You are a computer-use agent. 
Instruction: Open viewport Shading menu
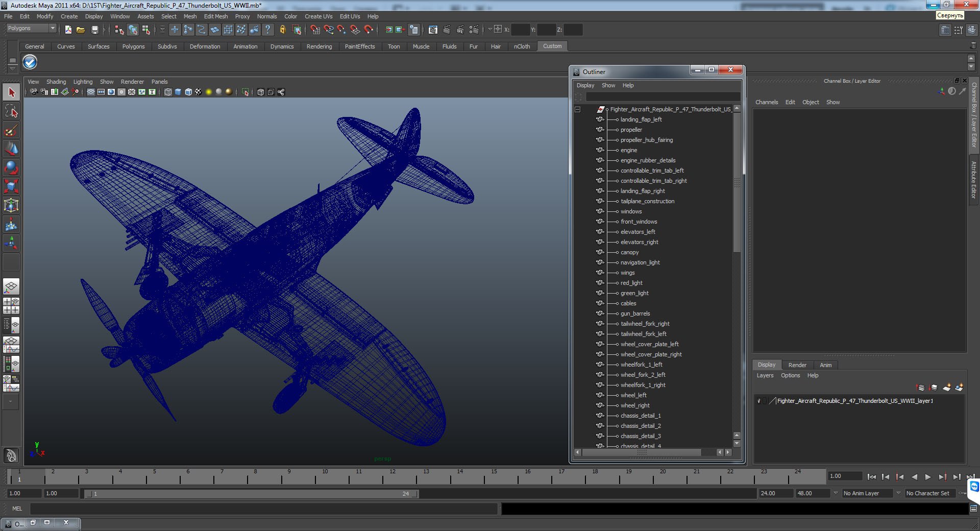tap(56, 82)
